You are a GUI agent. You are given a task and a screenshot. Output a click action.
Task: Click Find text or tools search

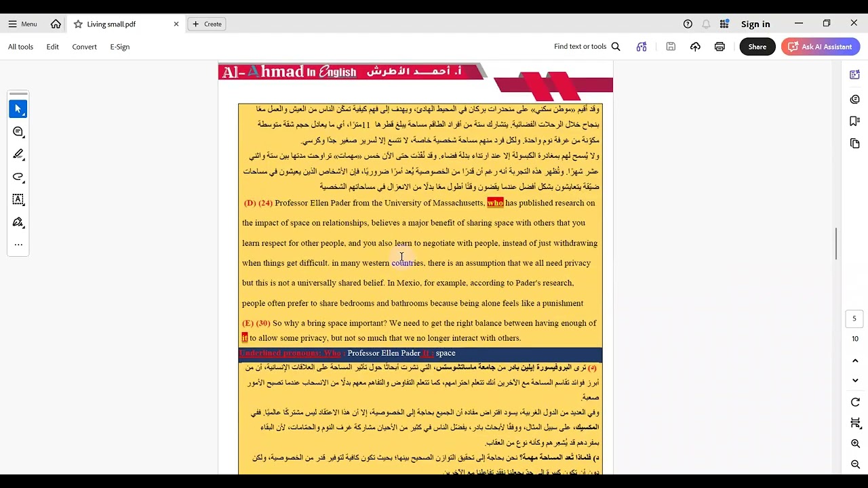click(x=587, y=47)
